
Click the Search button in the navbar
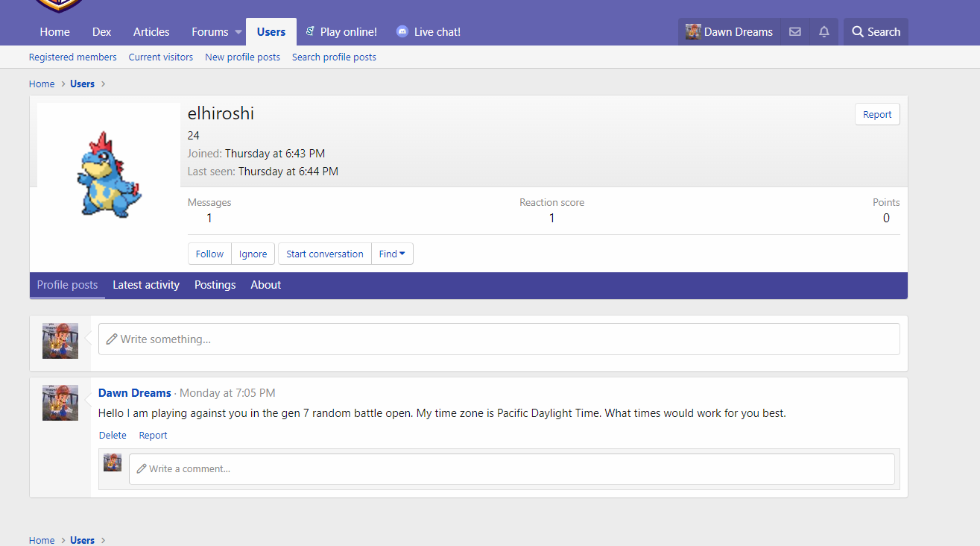(x=876, y=32)
